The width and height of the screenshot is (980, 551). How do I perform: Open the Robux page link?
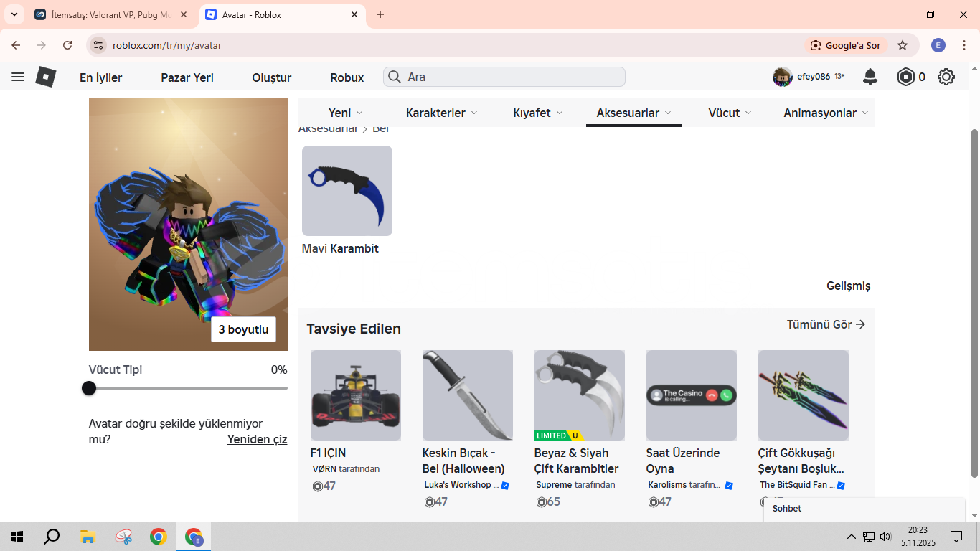click(x=347, y=77)
